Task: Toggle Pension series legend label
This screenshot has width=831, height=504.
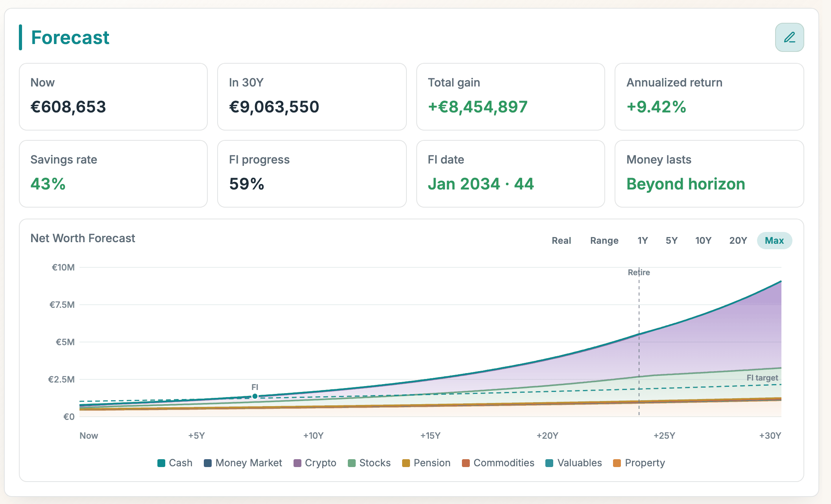Action: [x=432, y=463]
